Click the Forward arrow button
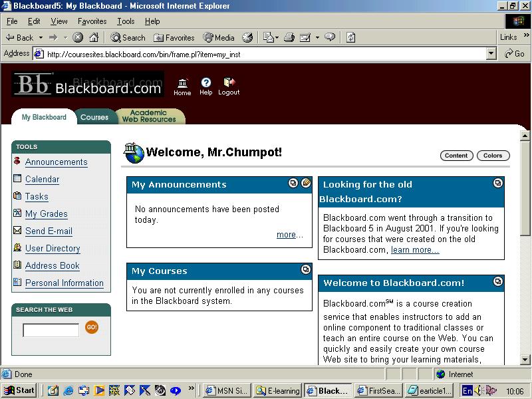Screen dimensions: 532x399 (53, 37)
